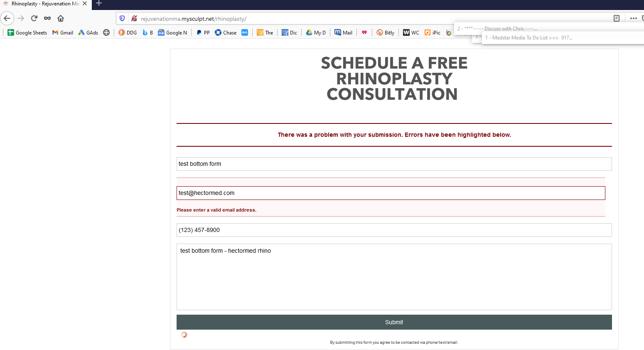Open the Bitly bookmark
The height and width of the screenshot is (350, 644).
386,32
